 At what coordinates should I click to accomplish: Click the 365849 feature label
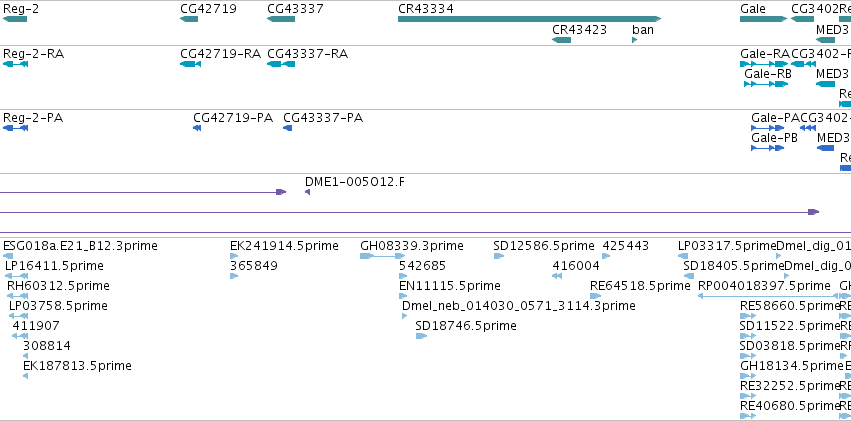[x=254, y=266]
